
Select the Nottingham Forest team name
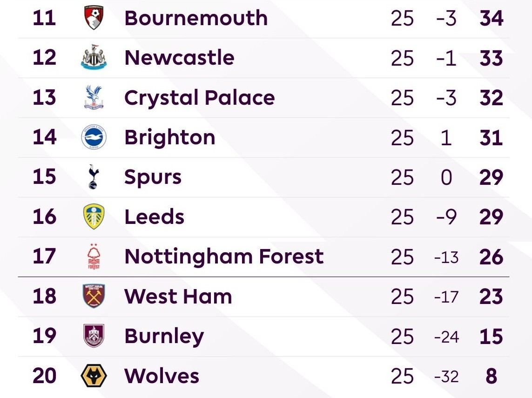click(x=224, y=256)
